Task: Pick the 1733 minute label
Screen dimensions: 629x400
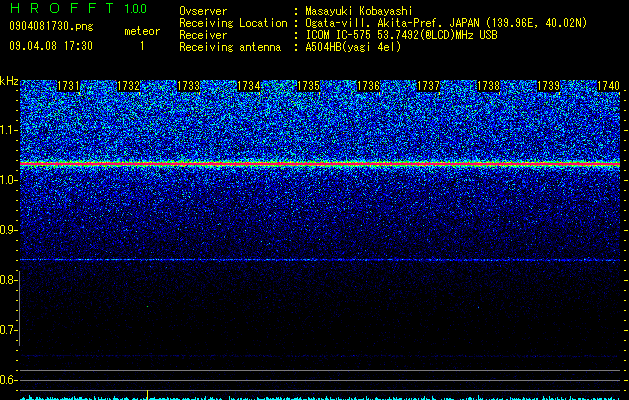Action: coord(189,86)
